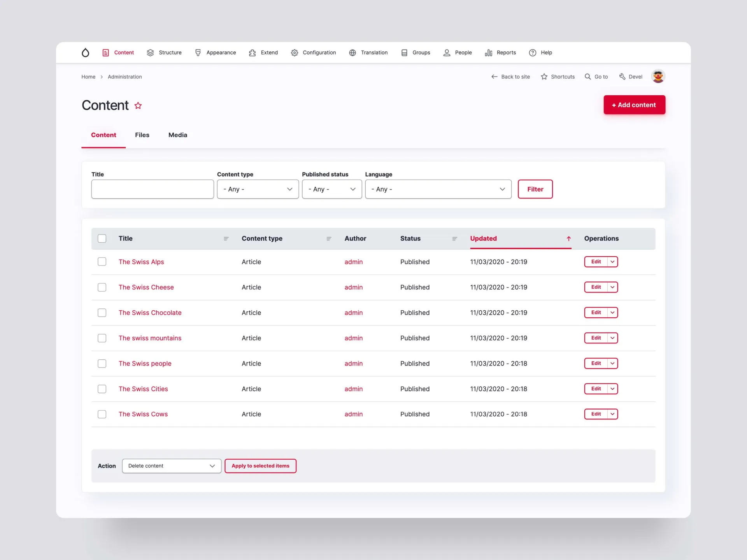Click the Translation globe icon

352,52
